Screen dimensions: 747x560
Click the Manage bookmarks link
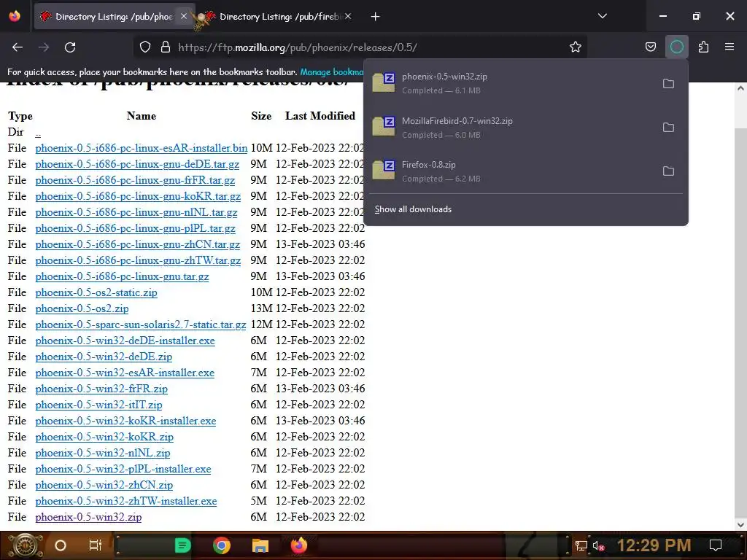(332, 72)
